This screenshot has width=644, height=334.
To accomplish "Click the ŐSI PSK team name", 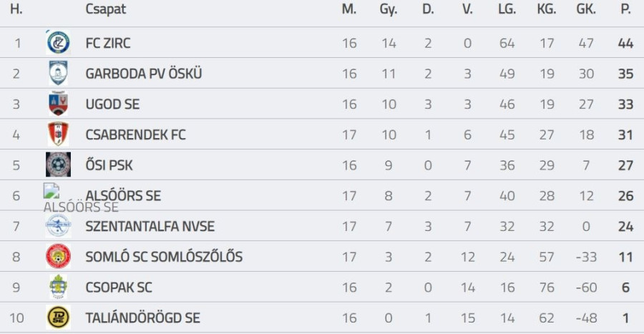I will (x=109, y=166).
